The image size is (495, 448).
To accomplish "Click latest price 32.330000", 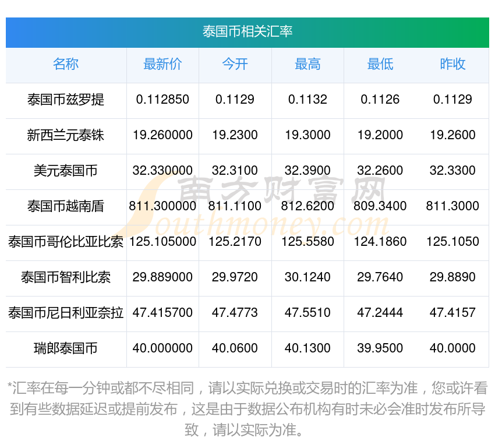I will point(162,171).
